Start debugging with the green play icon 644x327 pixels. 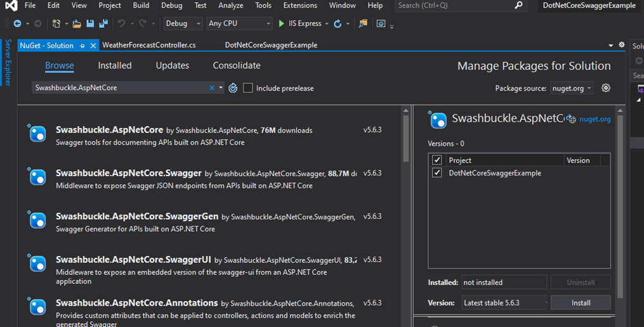281,24
